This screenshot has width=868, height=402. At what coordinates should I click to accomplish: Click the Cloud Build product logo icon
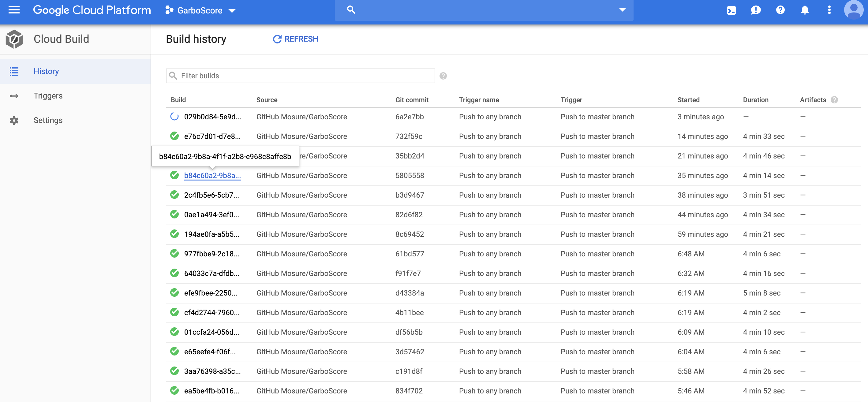coord(14,39)
